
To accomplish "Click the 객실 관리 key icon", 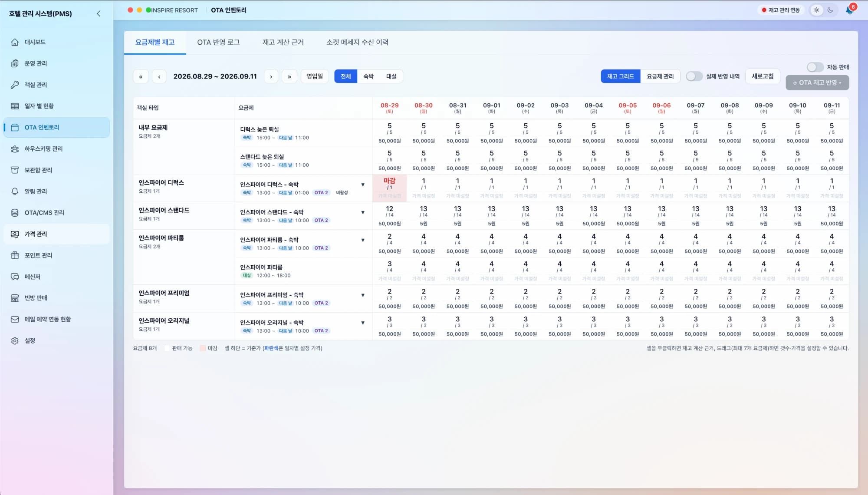I will tap(15, 85).
